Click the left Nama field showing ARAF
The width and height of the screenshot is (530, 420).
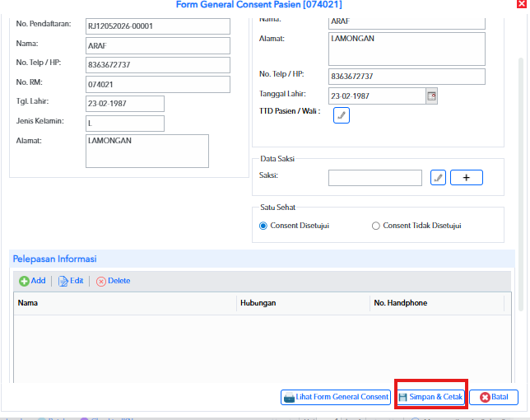pyautogui.click(x=158, y=45)
